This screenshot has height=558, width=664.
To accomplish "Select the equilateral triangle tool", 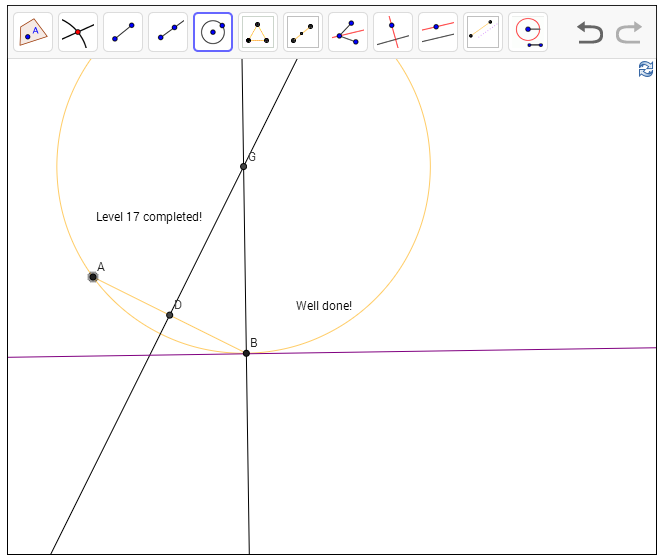I will click(x=258, y=32).
